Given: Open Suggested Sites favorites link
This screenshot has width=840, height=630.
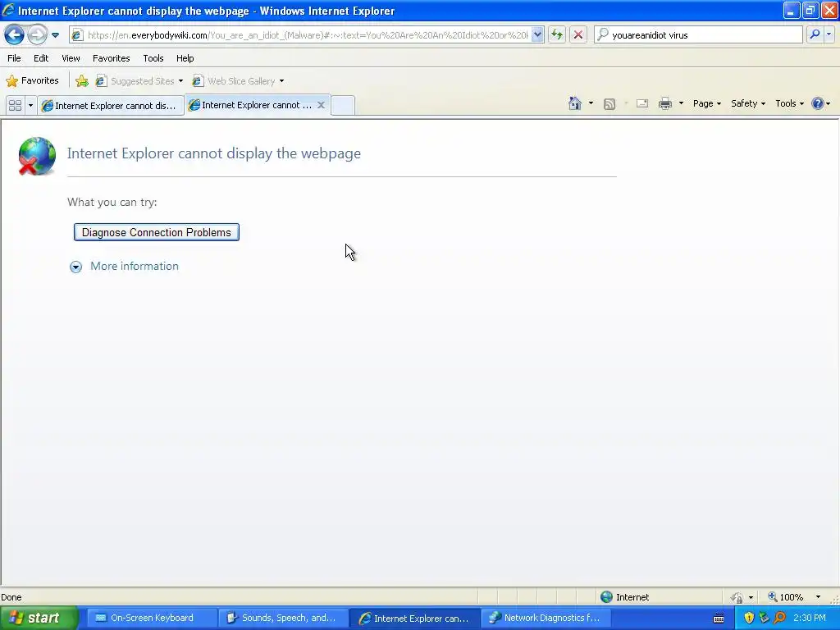Looking at the screenshot, I should point(139,81).
